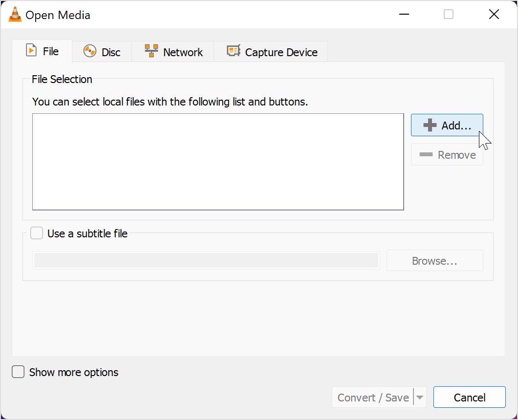
Task: Click the Network tab's network icon
Action: click(151, 51)
